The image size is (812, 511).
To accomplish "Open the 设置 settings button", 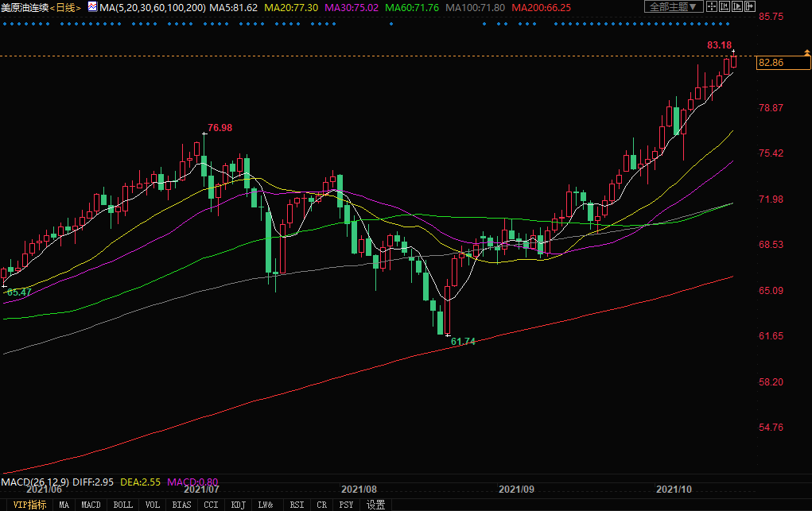I will (375, 505).
